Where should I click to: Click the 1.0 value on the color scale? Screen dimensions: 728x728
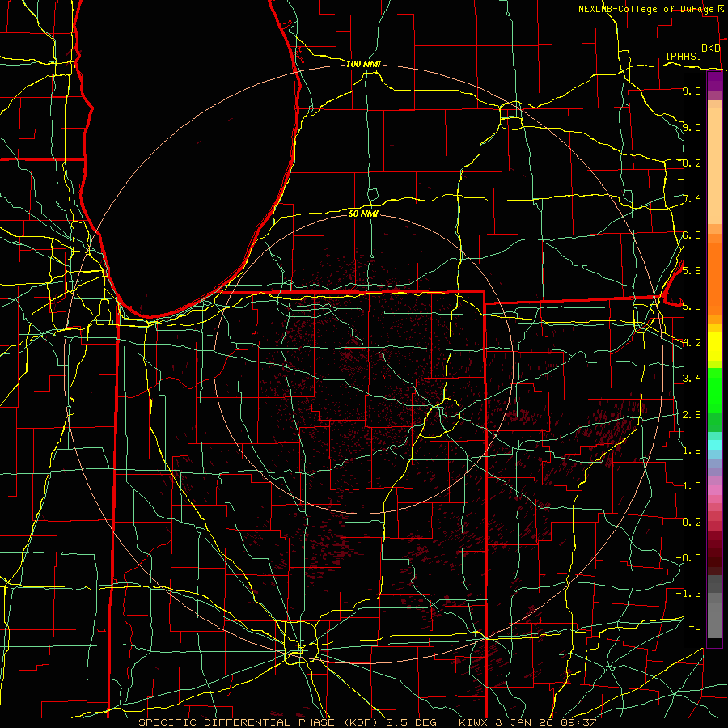click(692, 485)
